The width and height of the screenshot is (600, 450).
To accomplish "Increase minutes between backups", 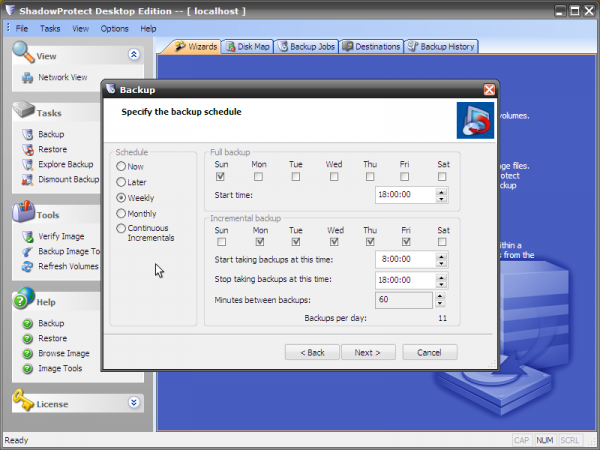I will point(440,297).
